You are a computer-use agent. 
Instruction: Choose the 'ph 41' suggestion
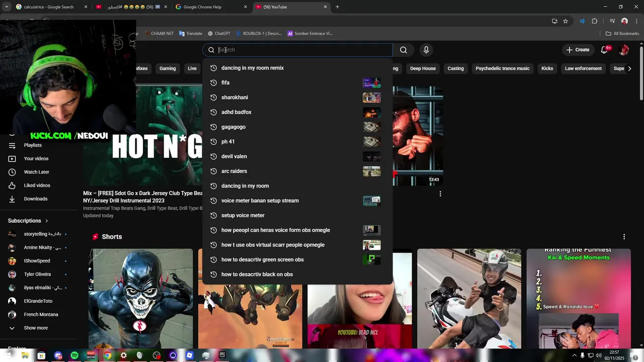297,142
